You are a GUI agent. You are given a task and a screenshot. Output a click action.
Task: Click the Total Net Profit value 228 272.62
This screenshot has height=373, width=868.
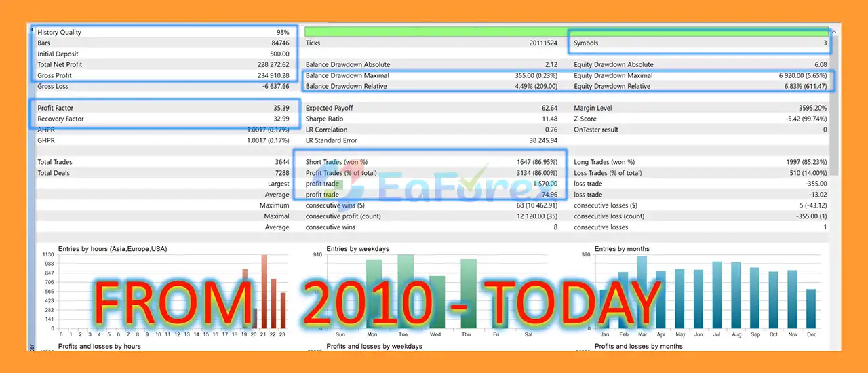(x=270, y=64)
